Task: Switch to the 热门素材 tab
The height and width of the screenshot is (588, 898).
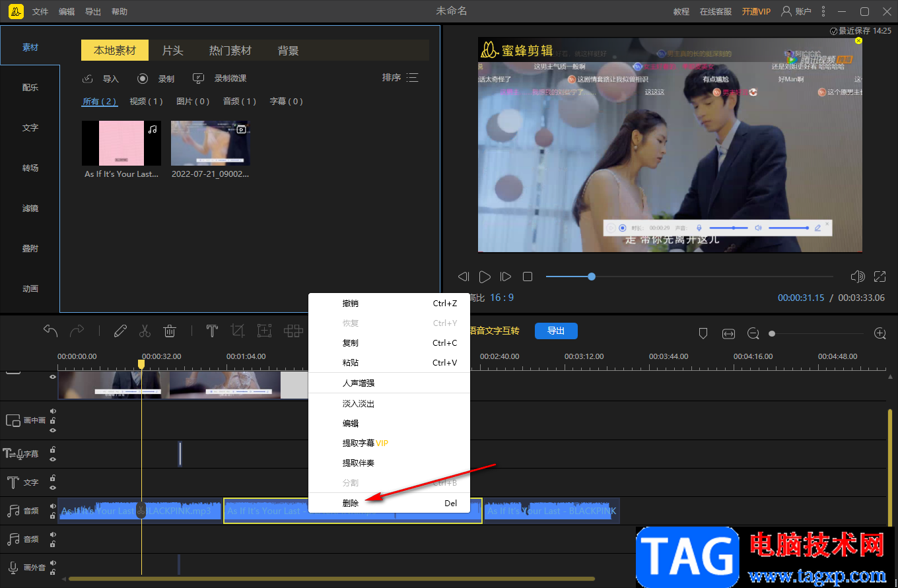Action: [x=230, y=50]
